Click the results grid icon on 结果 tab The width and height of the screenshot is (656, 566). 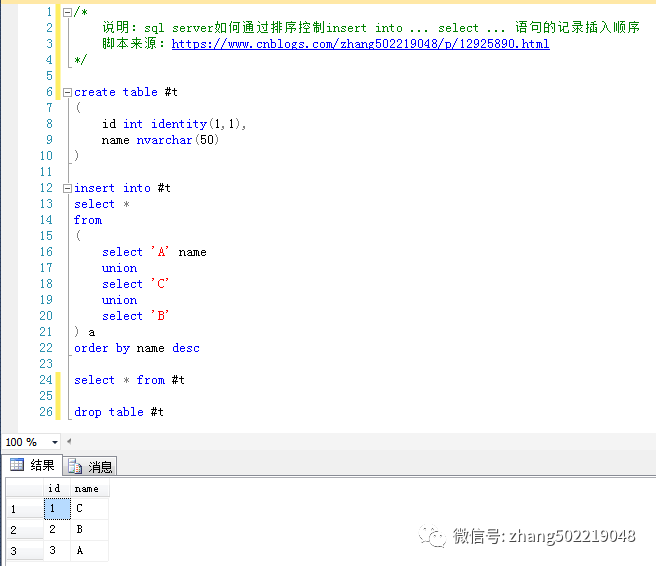[17, 464]
